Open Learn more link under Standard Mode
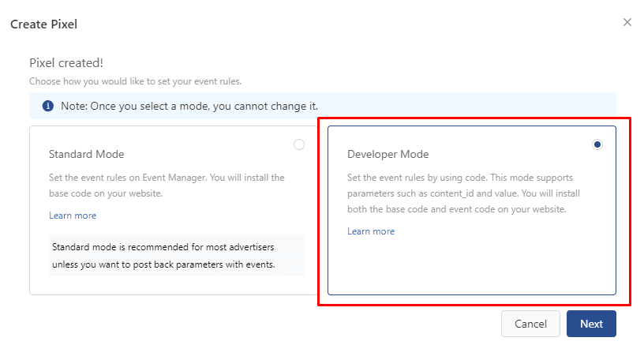Image resolution: width=644 pixels, height=360 pixels. (x=73, y=216)
